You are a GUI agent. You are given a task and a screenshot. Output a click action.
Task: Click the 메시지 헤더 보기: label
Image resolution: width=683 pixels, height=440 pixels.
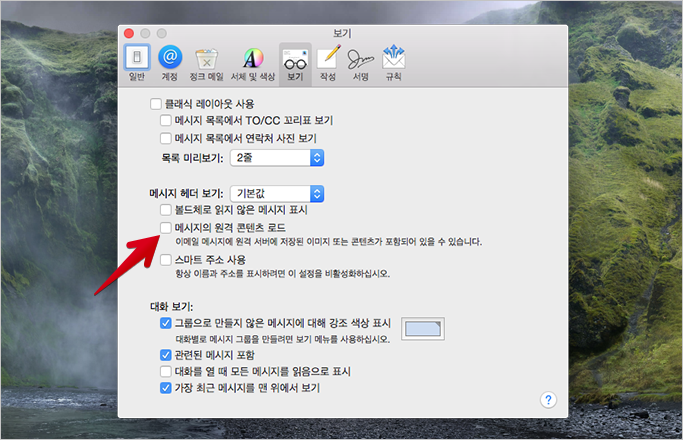[186, 193]
